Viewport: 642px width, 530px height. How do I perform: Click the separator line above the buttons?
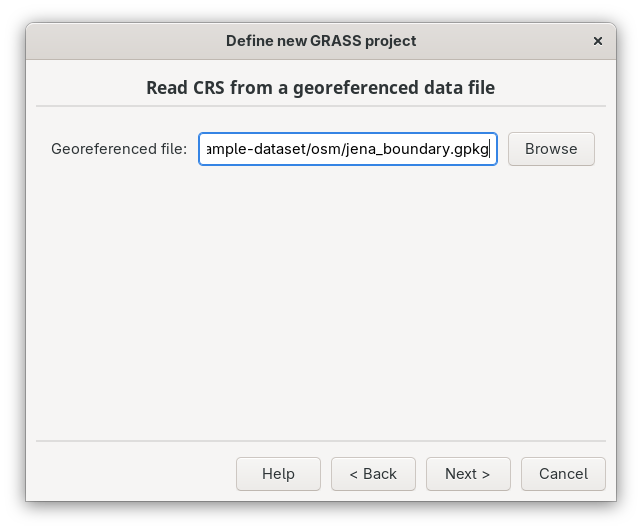point(320,440)
